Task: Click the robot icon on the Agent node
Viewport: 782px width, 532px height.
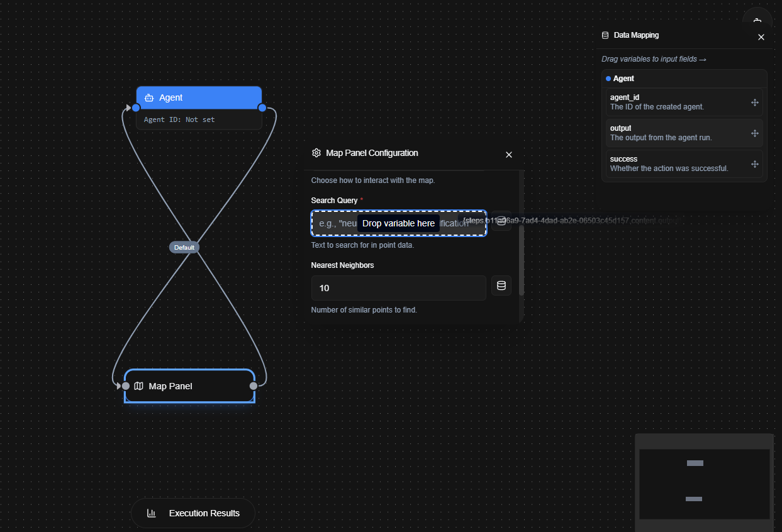Action: coord(149,97)
